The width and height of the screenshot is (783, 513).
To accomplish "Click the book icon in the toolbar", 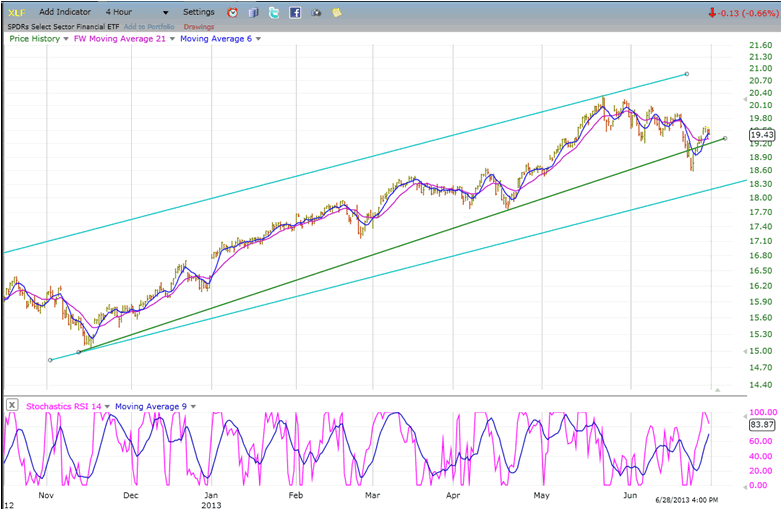I will click(x=254, y=12).
